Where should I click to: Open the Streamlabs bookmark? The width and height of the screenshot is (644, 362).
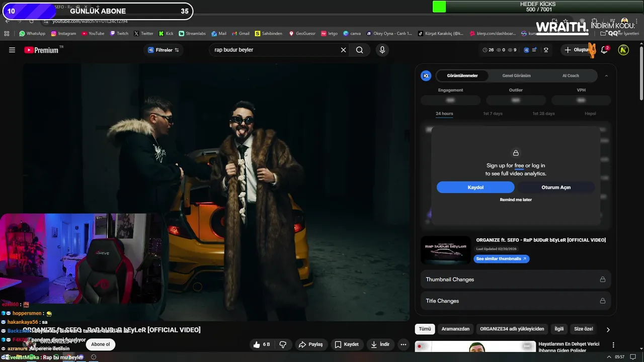point(192,34)
